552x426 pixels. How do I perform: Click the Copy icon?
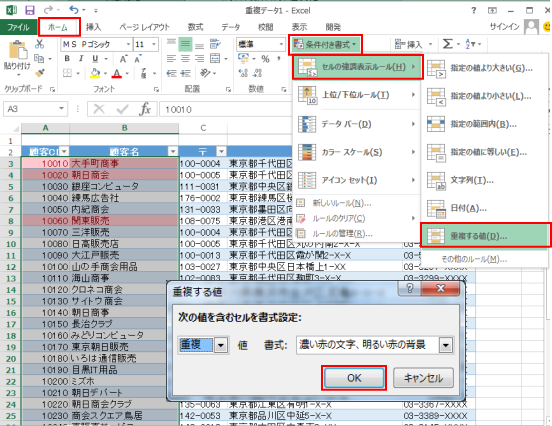39,58
